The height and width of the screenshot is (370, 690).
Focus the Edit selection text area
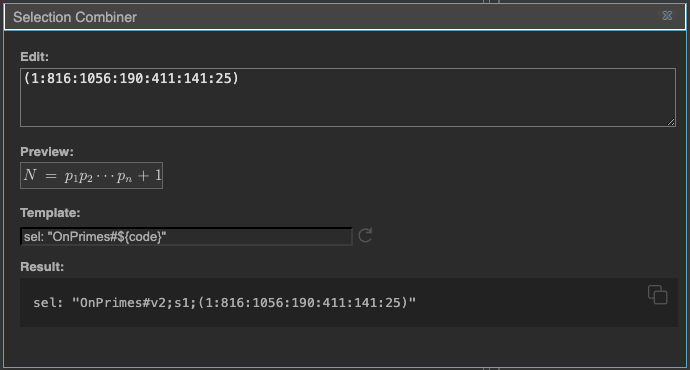coord(348,97)
